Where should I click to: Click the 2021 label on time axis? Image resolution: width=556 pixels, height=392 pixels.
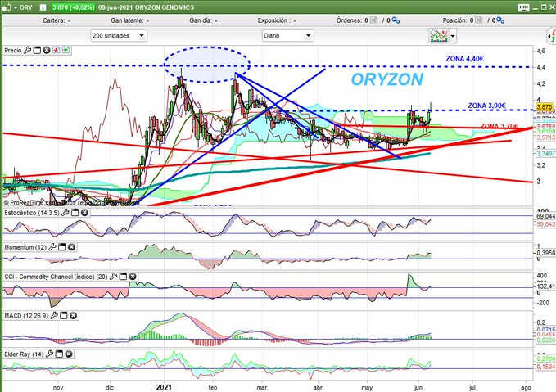pyautogui.click(x=164, y=387)
